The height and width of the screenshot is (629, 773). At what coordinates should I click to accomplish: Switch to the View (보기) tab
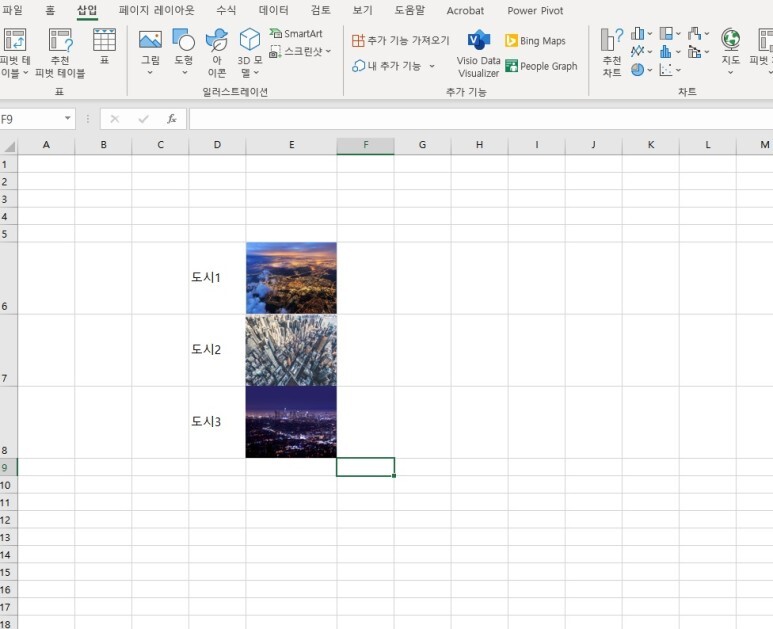click(x=362, y=10)
